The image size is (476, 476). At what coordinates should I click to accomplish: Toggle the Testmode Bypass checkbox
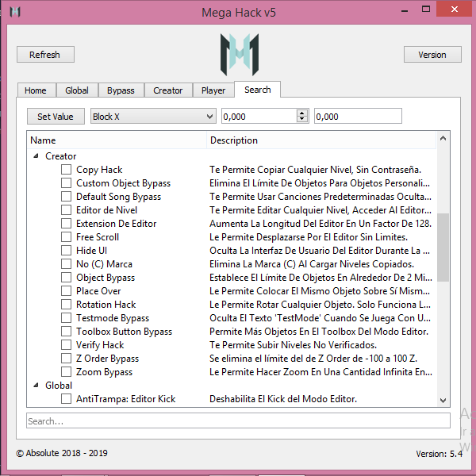tap(66, 318)
